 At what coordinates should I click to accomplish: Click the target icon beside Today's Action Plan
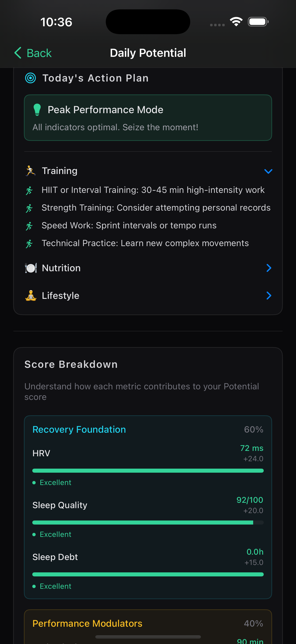point(30,78)
